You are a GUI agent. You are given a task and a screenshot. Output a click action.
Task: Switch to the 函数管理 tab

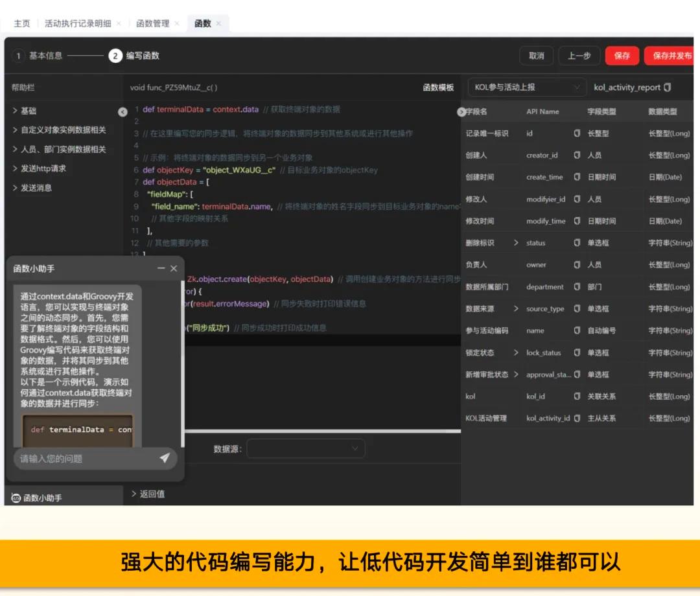click(x=152, y=23)
